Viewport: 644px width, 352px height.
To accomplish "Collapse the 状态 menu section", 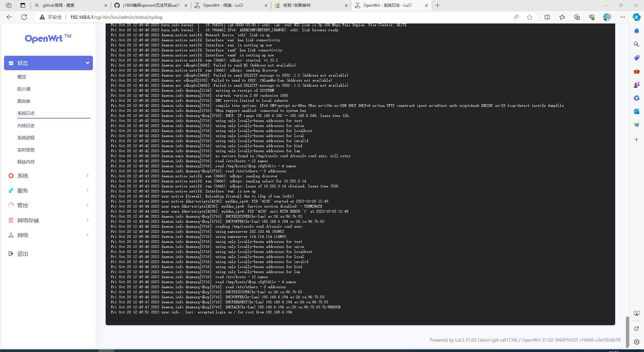I will point(87,63).
